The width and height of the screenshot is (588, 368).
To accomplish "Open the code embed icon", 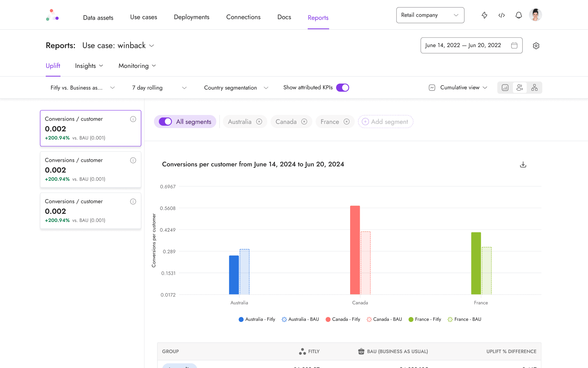I will point(501,15).
